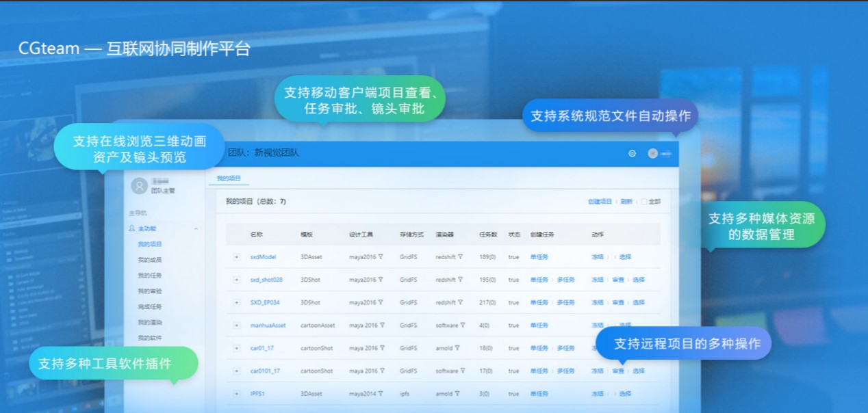The height and width of the screenshot is (413, 868).
Task: Click filter icon beside maya2016 for sxdModel
Action: click(x=381, y=257)
